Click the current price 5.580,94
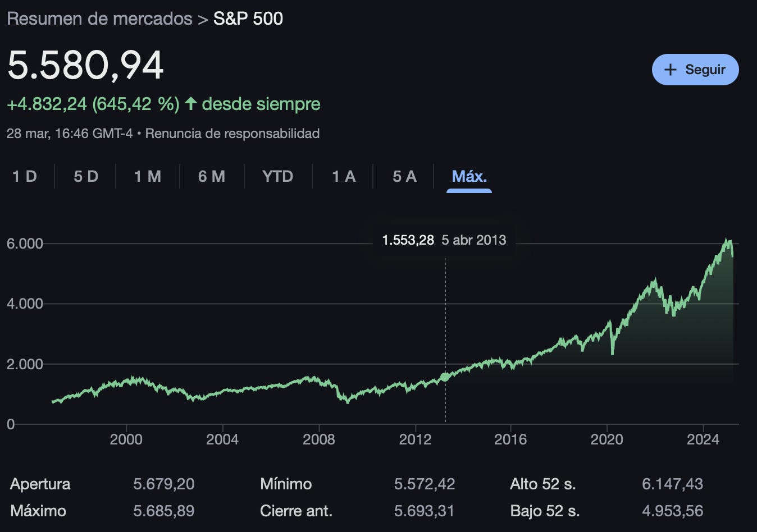 (85, 66)
